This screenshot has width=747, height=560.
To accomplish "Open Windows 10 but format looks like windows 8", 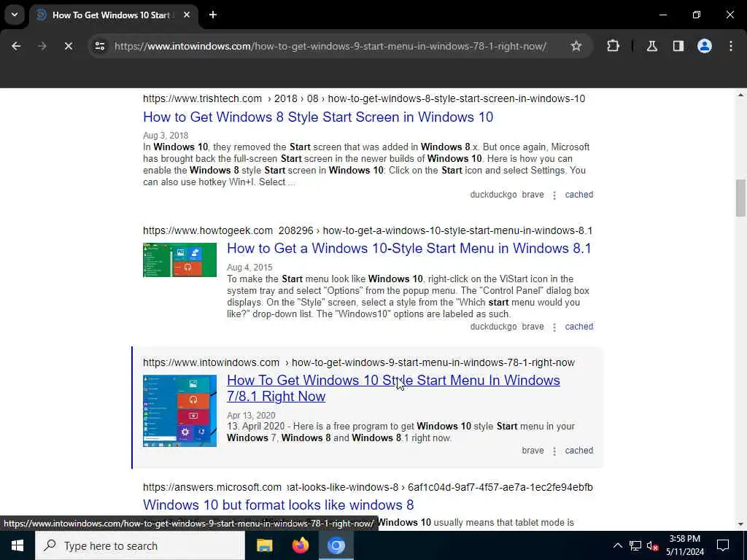I will pyautogui.click(x=278, y=505).
